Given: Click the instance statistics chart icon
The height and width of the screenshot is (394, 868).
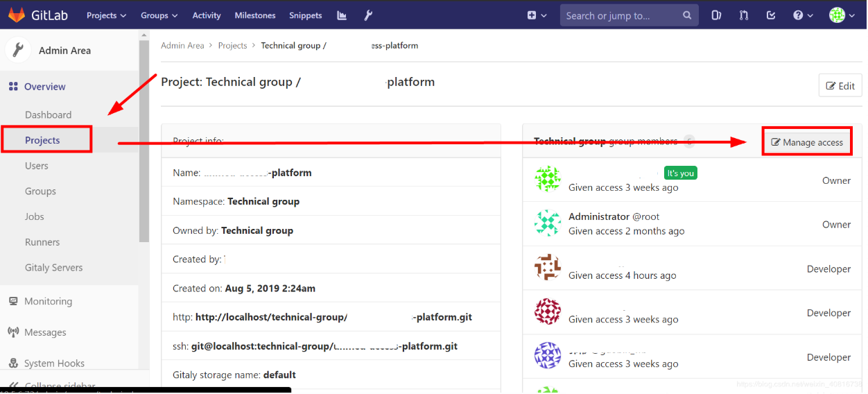Looking at the screenshot, I should coord(342,15).
